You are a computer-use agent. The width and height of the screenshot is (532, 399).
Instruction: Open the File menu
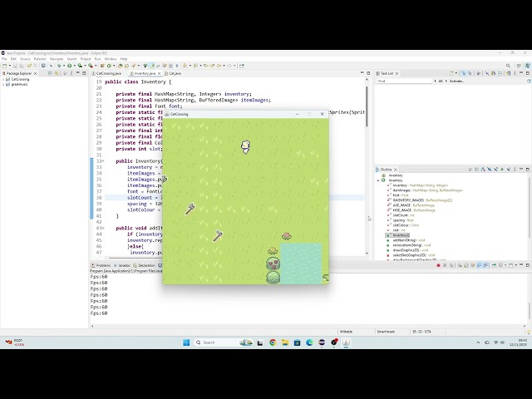coord(4,59)
